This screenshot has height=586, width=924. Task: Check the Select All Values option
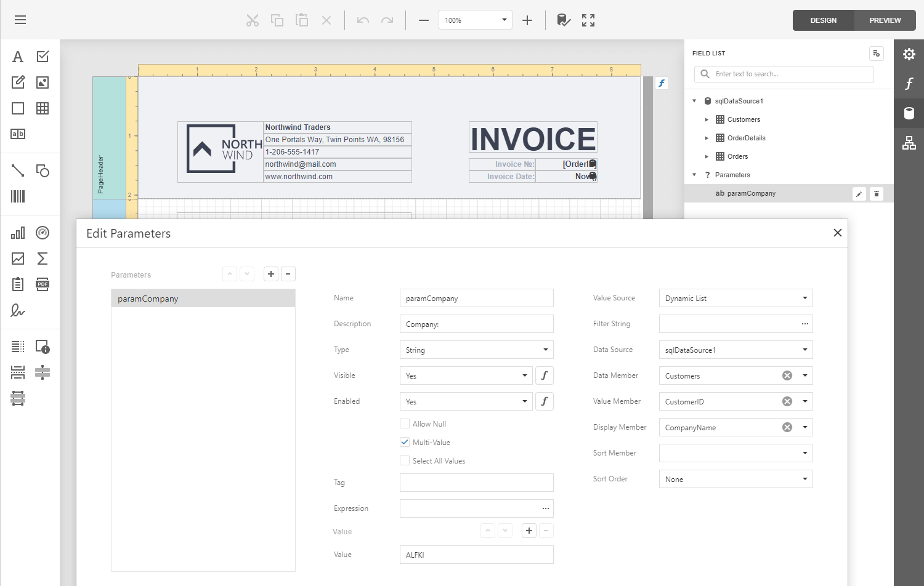[x=405, y=460]
